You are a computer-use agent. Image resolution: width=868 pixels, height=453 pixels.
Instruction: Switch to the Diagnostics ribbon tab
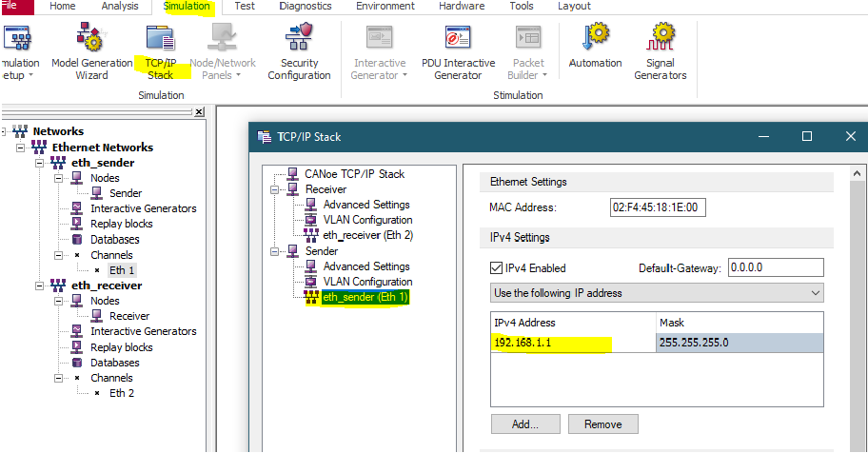click(x=305, y=6)
